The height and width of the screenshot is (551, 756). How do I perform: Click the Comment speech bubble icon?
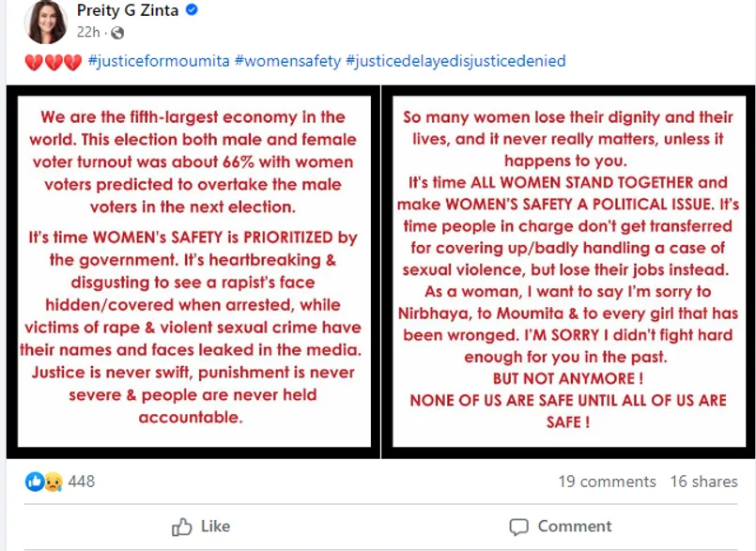(x=518, y=526)
